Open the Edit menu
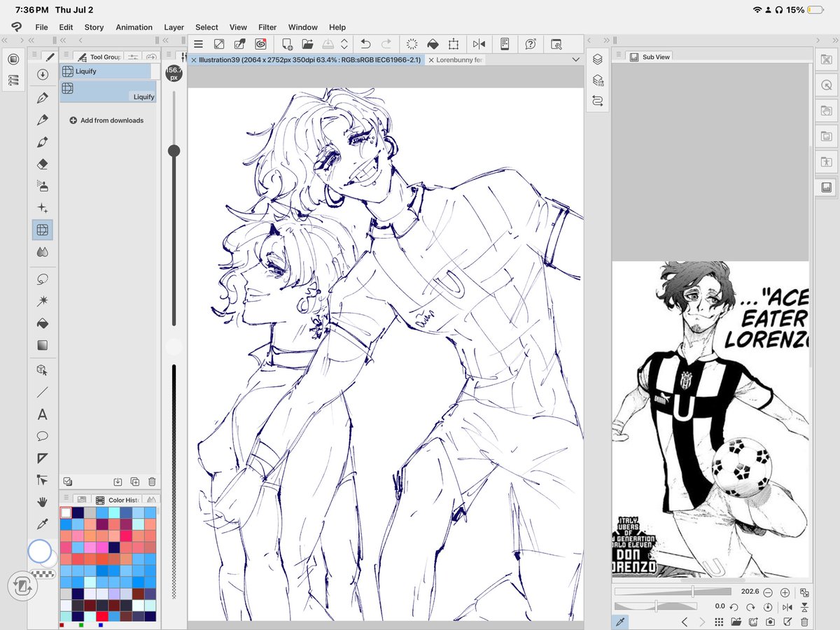The image size is (840, 630). pyautogui.click(x=66, y=27)
